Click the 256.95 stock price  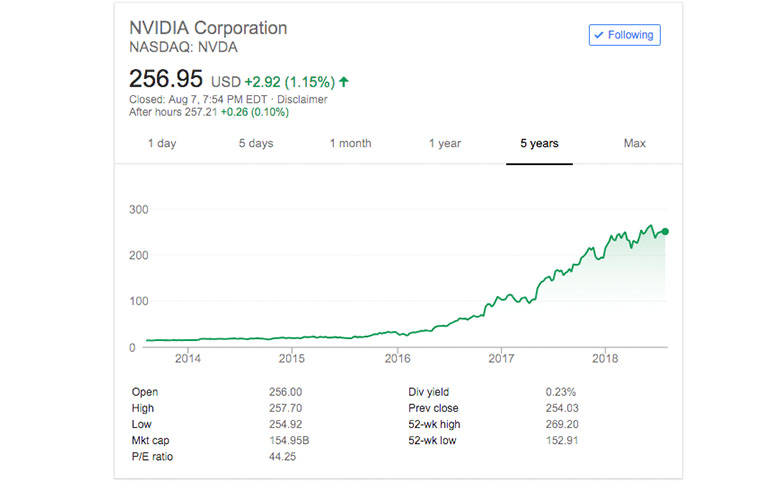point(166,79)
